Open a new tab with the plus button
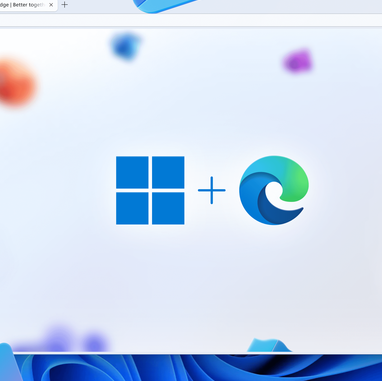Image resolution: width=382 pixels, height=381 pixels. 65,5
